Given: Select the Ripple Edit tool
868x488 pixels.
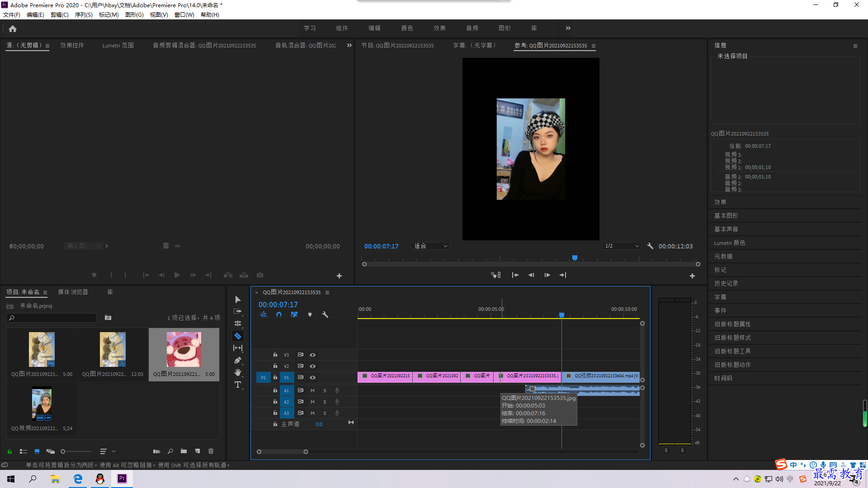Looking at the screenshot, I should pos(238,324).
